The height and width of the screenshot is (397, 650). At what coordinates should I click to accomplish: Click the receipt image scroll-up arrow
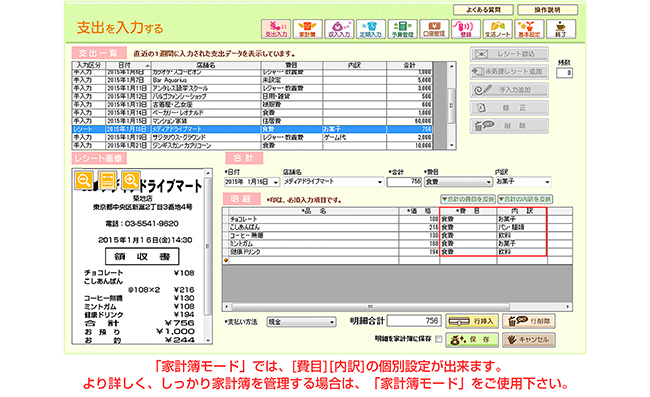(208, 173)
